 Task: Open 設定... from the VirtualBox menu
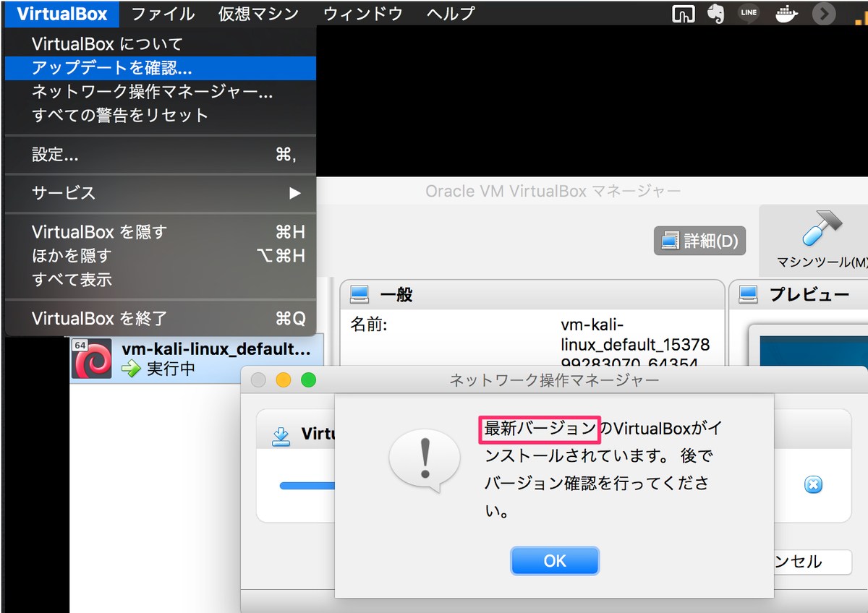161,155
